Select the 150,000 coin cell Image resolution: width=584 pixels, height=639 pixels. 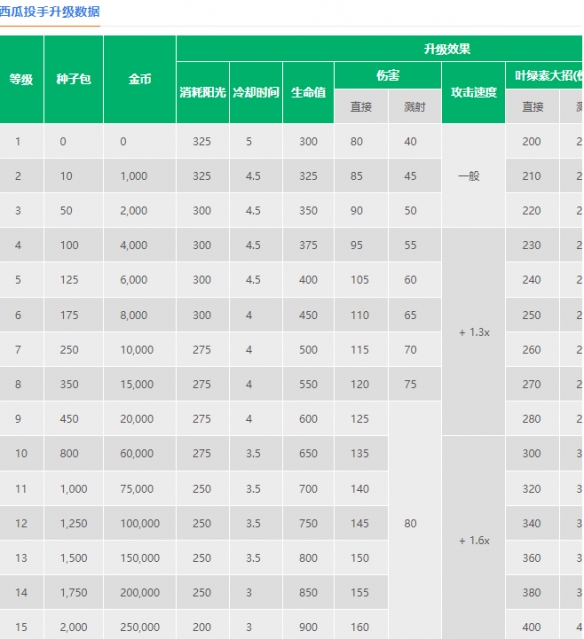[x=140, y=558]
